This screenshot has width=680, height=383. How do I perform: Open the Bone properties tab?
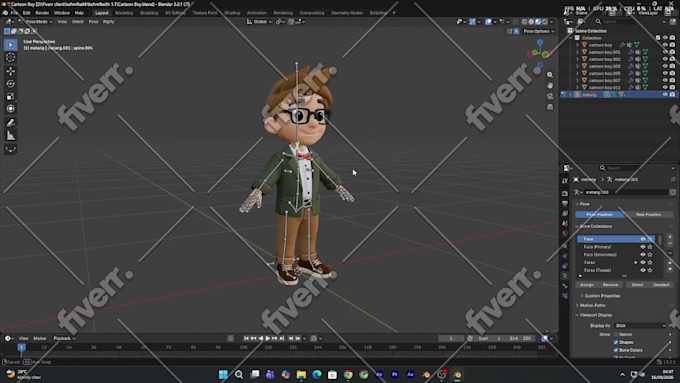(x=565, y=286)
